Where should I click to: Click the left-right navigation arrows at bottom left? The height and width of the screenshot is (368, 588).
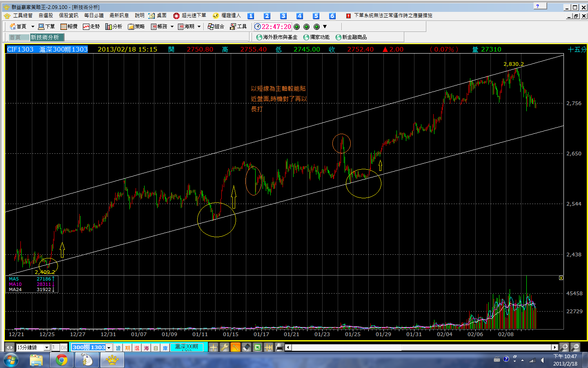(9, 347)
